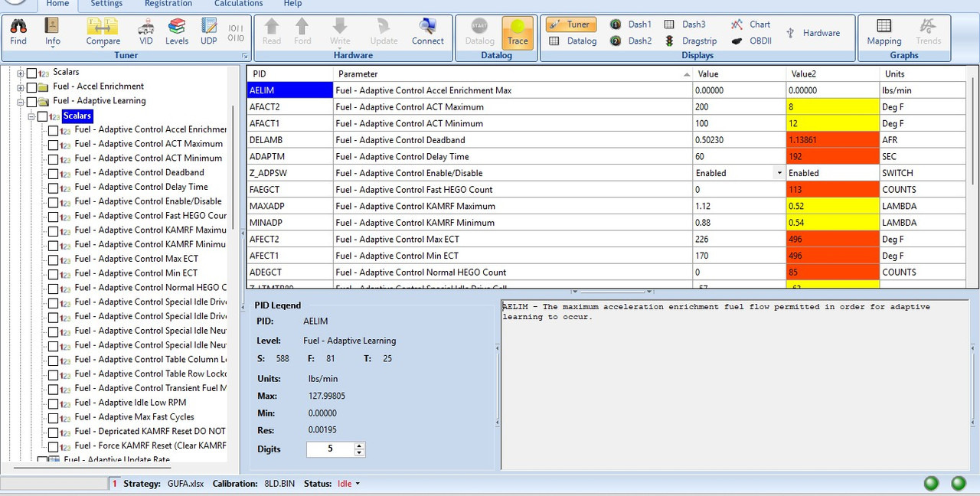Check the Fuel - Adaptive Learning checkbox
This screenshot has height=496, width=980.
(x=31, y=102)
